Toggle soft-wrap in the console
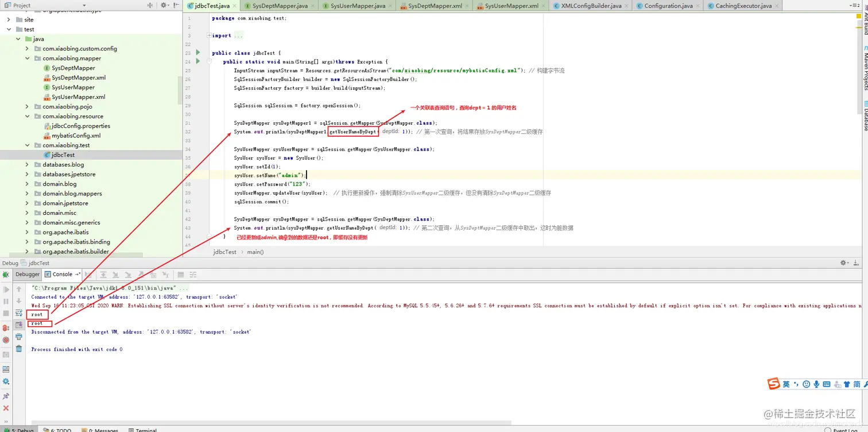This screenshot has width=868, height=432. [19, 313]
